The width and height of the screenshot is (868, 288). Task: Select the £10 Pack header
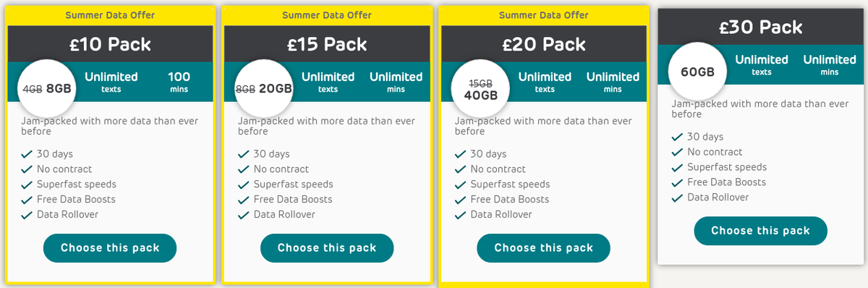[x=110, y=44]
